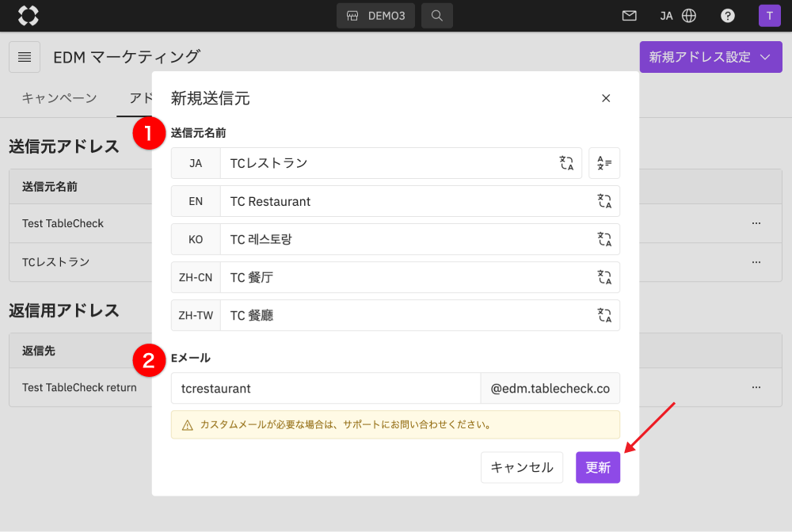Click translate icon in ZH-CN field

coord(604,277)
